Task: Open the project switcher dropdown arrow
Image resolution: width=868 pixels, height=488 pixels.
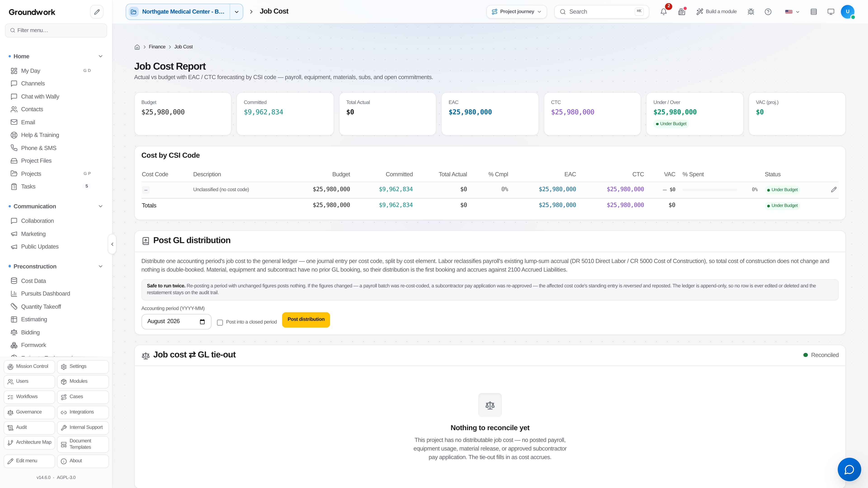Action: [x=236, y=12]
